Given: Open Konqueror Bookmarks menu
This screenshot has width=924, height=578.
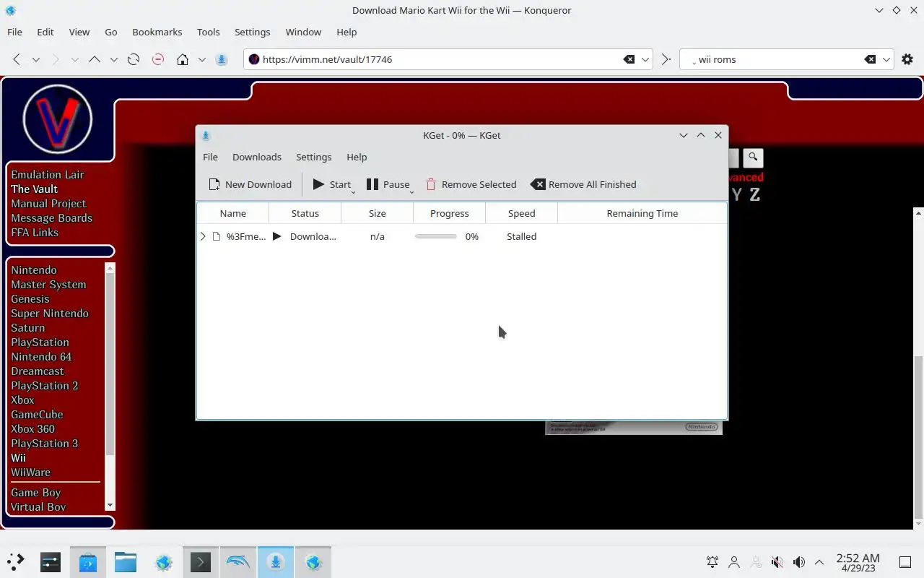Looking at the screenshot, I should point(157,32).
